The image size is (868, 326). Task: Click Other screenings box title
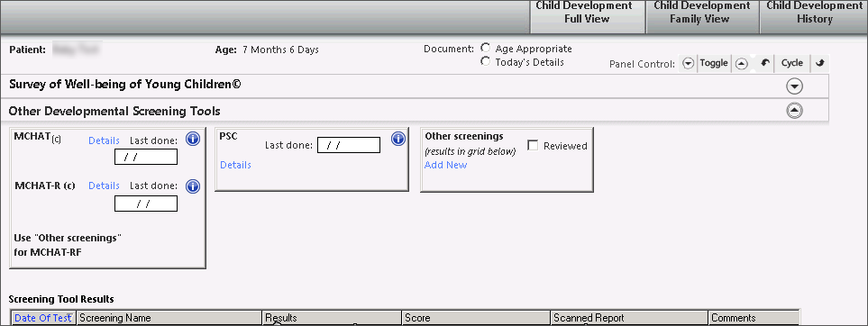[x=464, y=136]
